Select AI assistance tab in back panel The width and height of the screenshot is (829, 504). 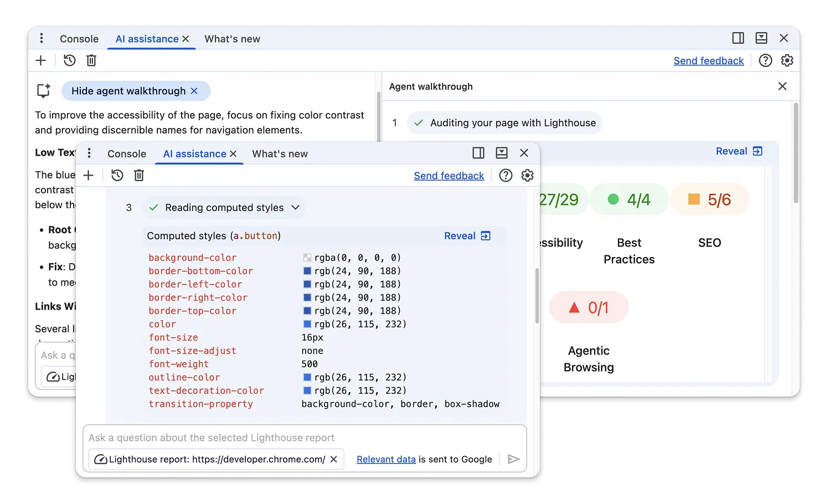(x=147, y=39)
